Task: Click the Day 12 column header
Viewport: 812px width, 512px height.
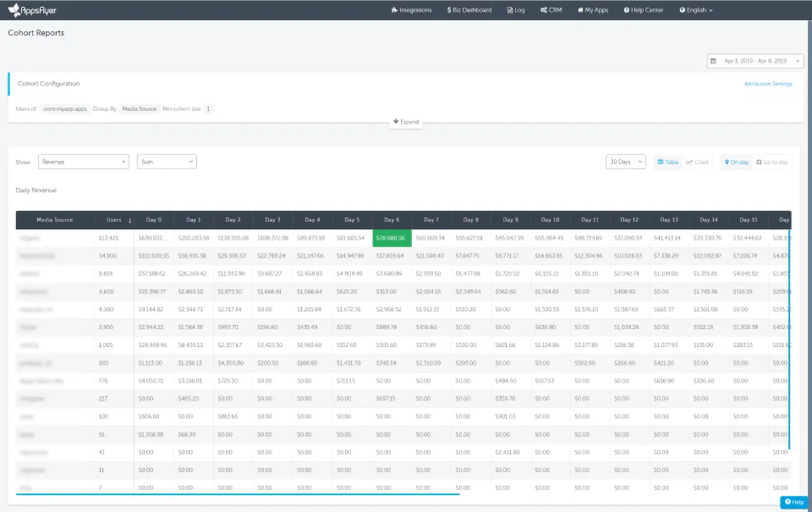Action: 629,220
